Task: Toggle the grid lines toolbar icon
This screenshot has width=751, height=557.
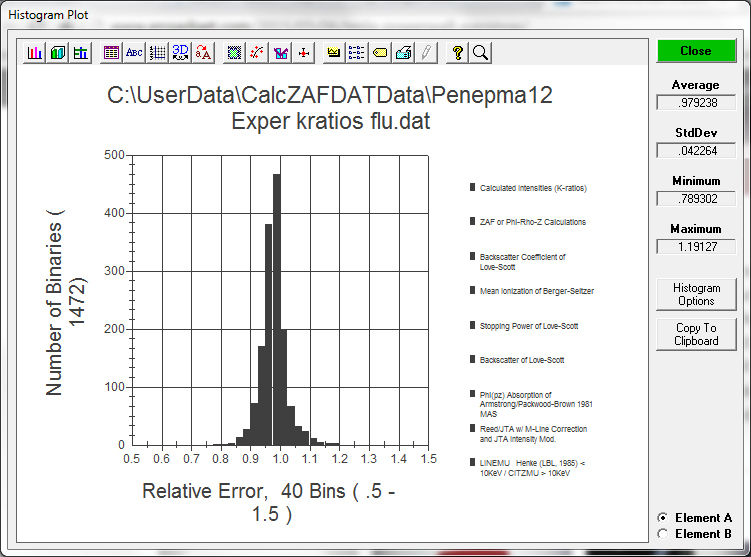Action: [157, 52]
